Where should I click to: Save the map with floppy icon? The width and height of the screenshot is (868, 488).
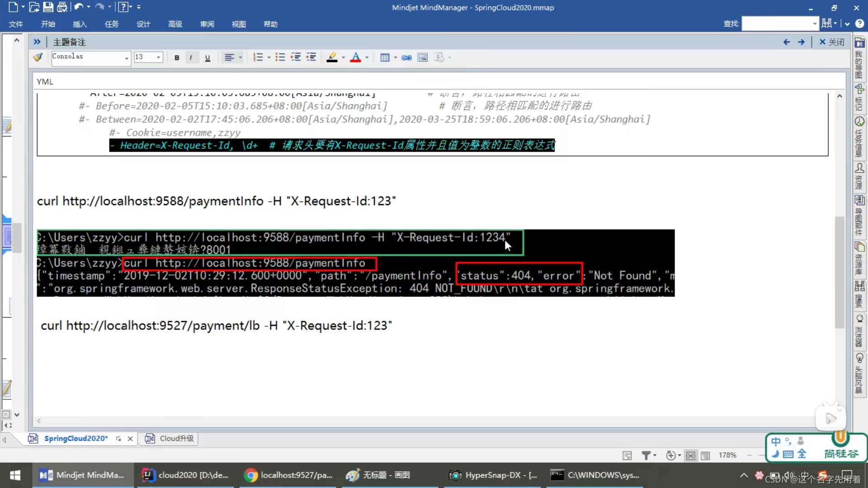coord(48,7)
